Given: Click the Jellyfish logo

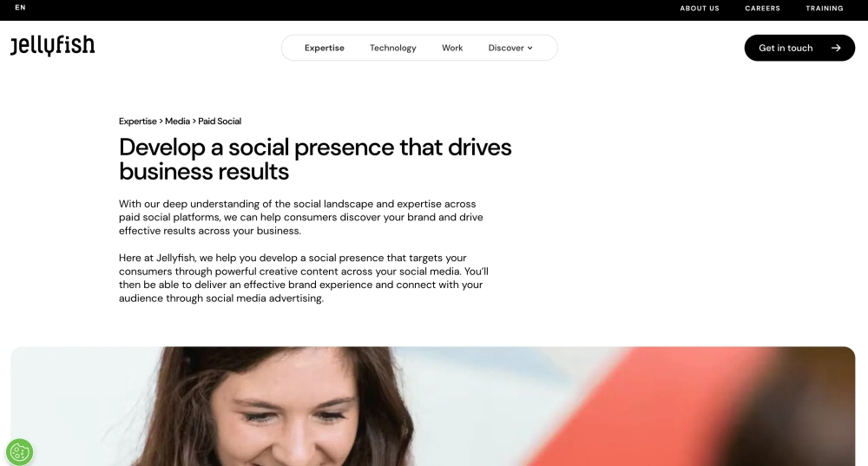Looking at the screenshot, I should click(x=53, y=46).
